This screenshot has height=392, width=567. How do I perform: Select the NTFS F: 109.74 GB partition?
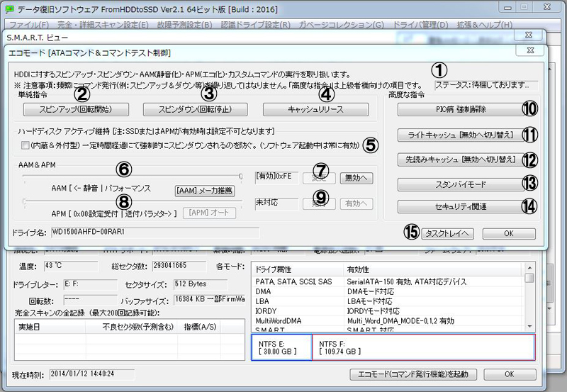(x=423, y=347)
